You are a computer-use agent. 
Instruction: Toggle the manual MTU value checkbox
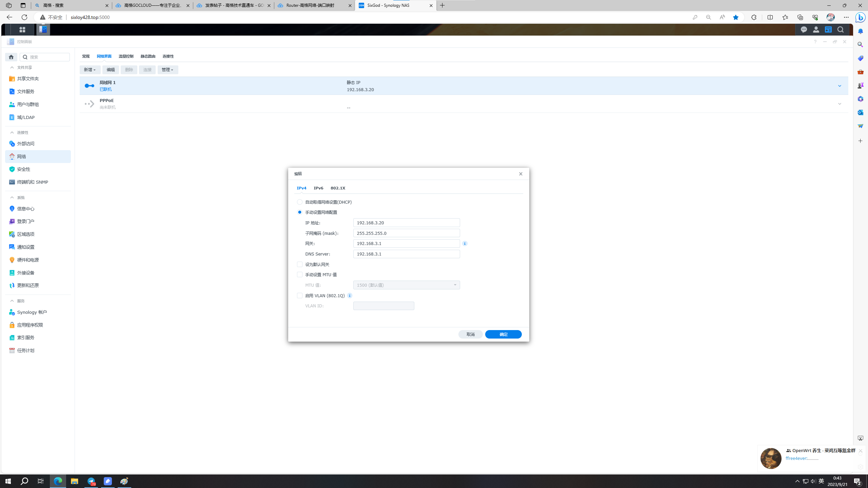[x=300, y=274]
